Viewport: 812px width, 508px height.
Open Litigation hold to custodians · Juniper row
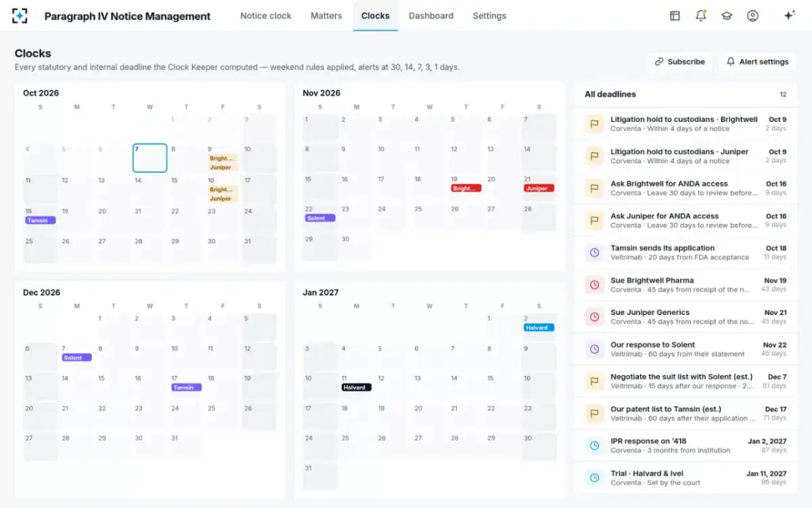(x=685, y=156)
